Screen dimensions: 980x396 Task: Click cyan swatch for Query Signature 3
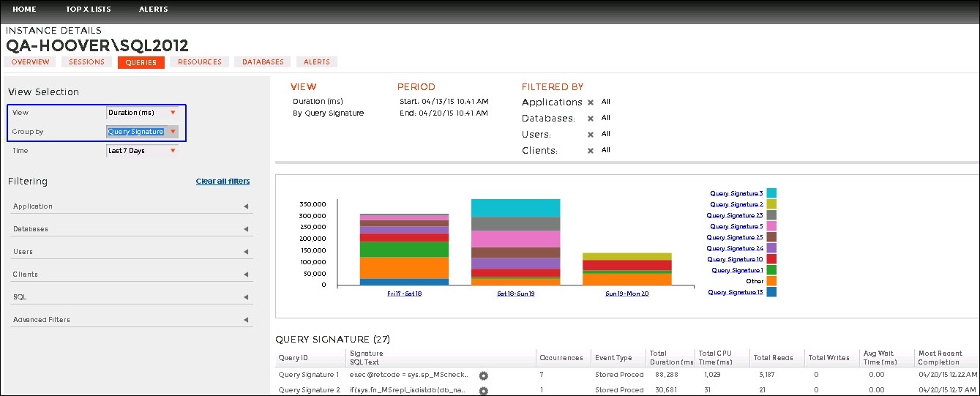click(x=771, y=193)
